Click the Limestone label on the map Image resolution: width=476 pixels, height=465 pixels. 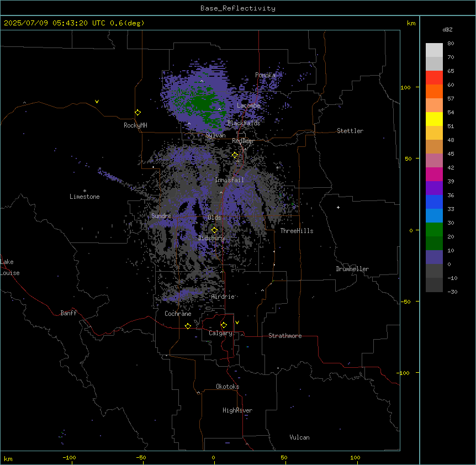(84, 197)
